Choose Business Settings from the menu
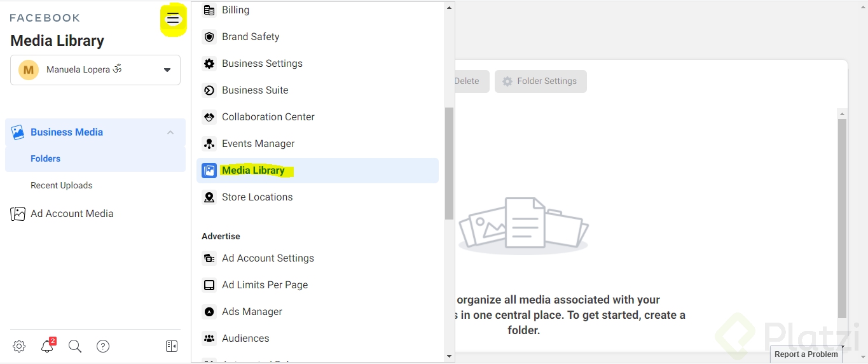Image resolution: width=868 pixels, height=364 pixels. [317, 64]
